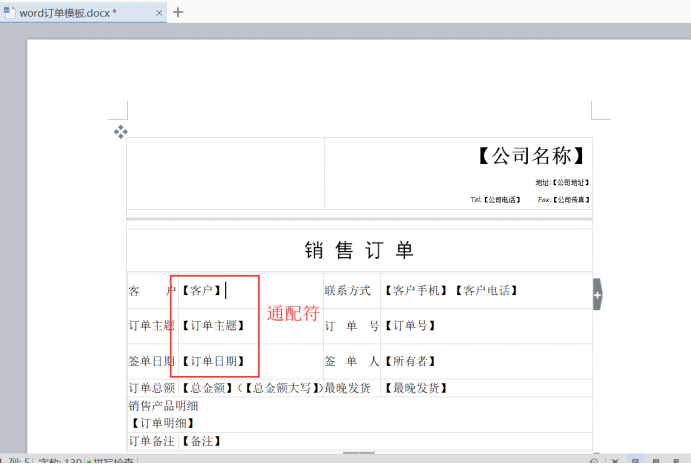The height and width of the screenshot is (464, 691).
Task: Click the 签单人 label cell
Action: point(352,361)
